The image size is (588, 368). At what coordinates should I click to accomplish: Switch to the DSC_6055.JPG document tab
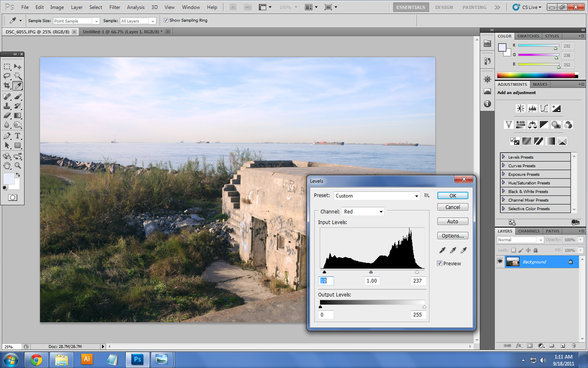click(37, 32)
